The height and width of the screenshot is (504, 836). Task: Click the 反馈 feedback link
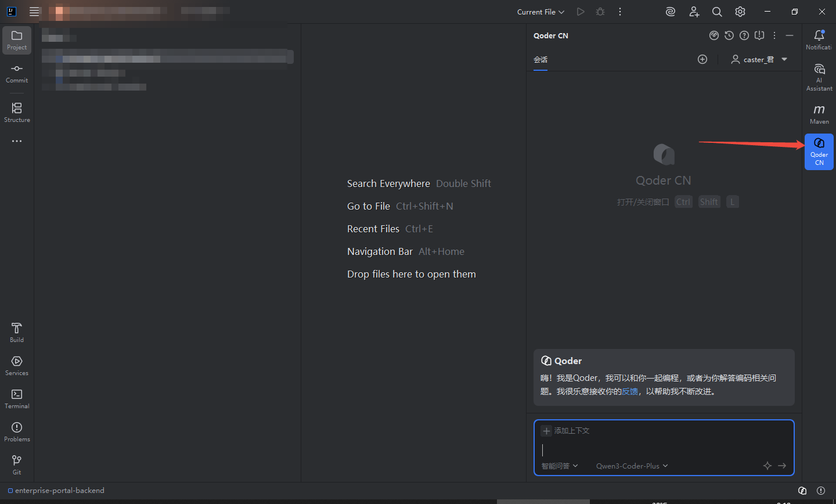click(630, 391)
